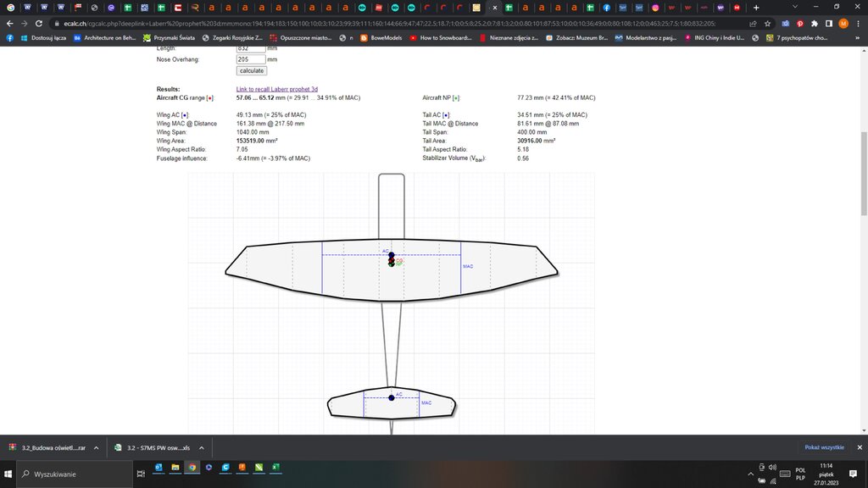Open the BoweModels bookmark
This screenshot has height=488, width=868.
click(x=380, y=38)
